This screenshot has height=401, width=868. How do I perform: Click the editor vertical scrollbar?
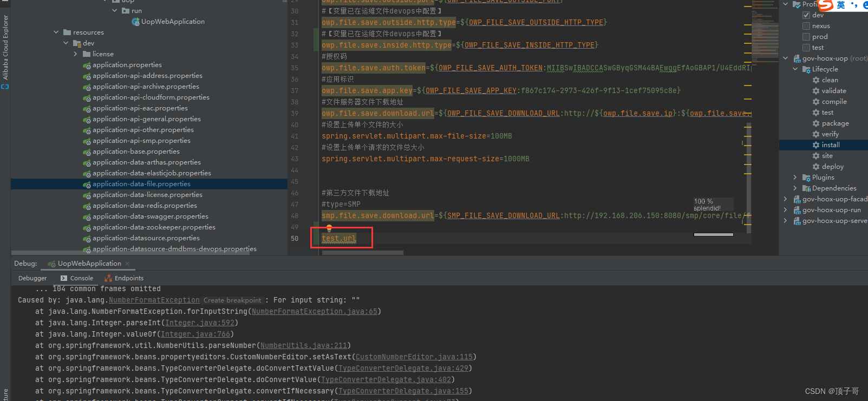(749, 179)
